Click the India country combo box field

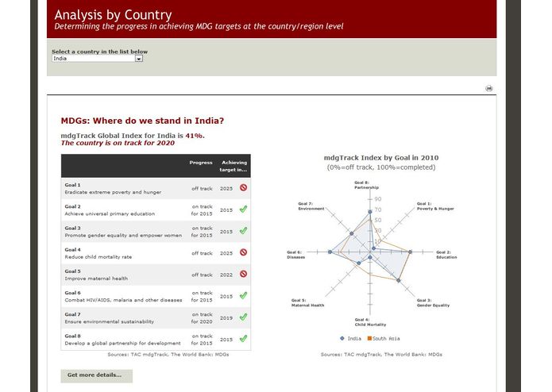[97, 59]
